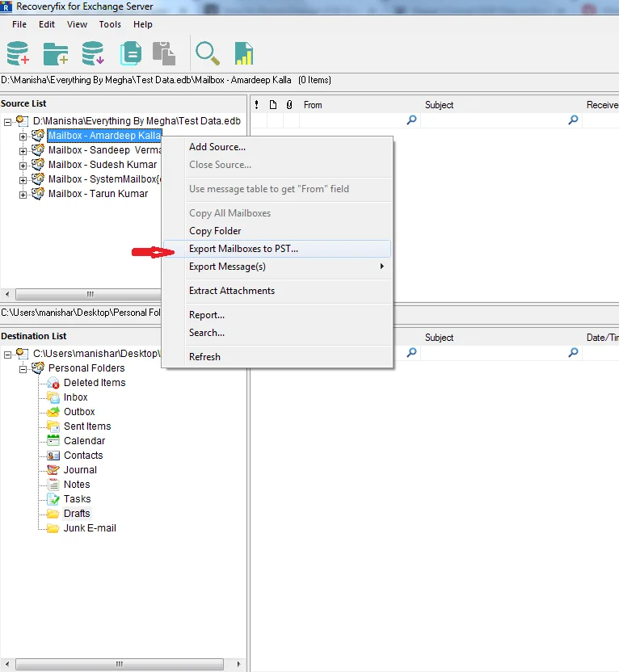
Task: Click the copy document toolbar icon
Action: pyautogui.click(x=131, y=53)
